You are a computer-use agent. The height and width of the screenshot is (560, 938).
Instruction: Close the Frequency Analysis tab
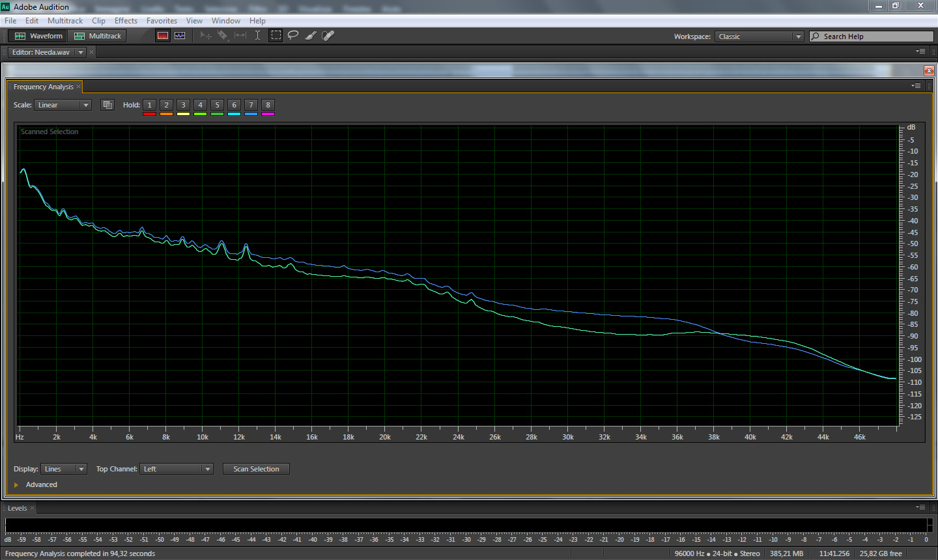tap(79, 87)
